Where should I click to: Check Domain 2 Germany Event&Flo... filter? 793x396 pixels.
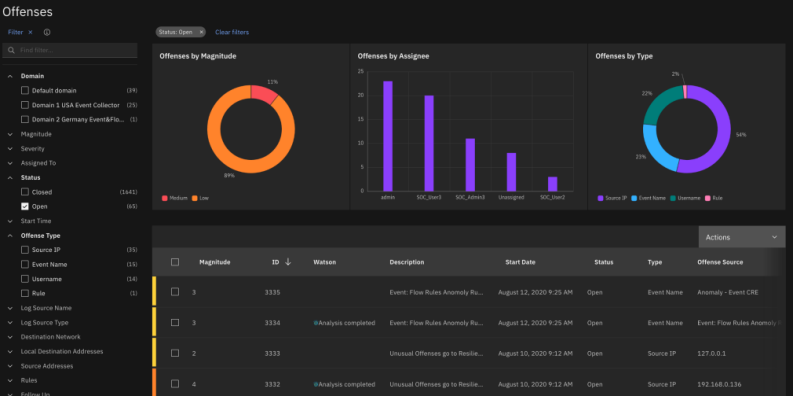25,119
